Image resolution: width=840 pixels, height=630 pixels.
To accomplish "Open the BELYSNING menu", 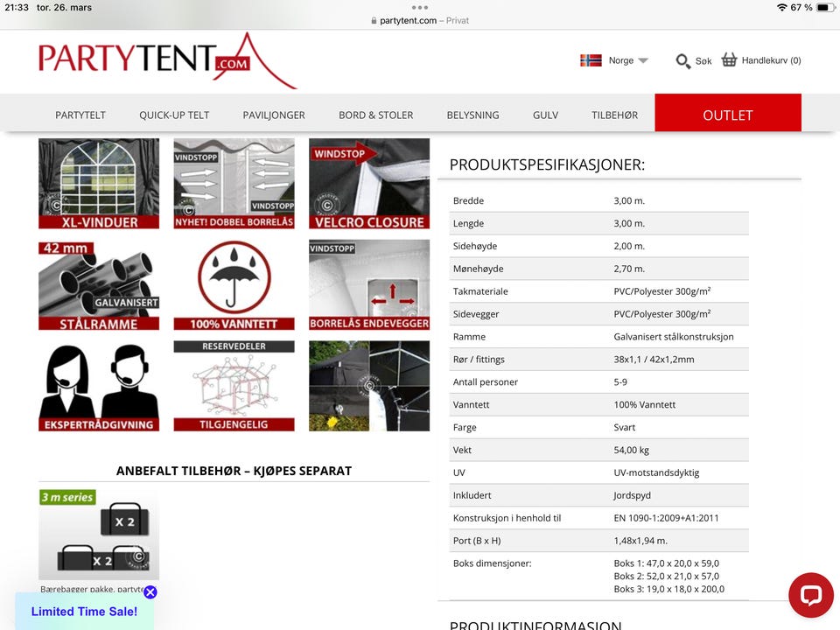I will coord(472,115).
